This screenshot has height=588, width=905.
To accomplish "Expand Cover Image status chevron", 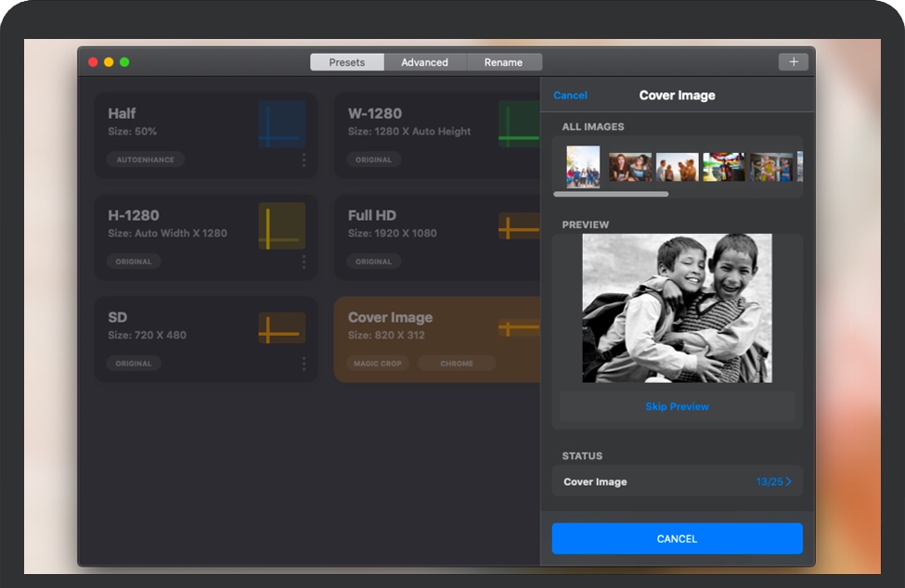I will point(788,482).
